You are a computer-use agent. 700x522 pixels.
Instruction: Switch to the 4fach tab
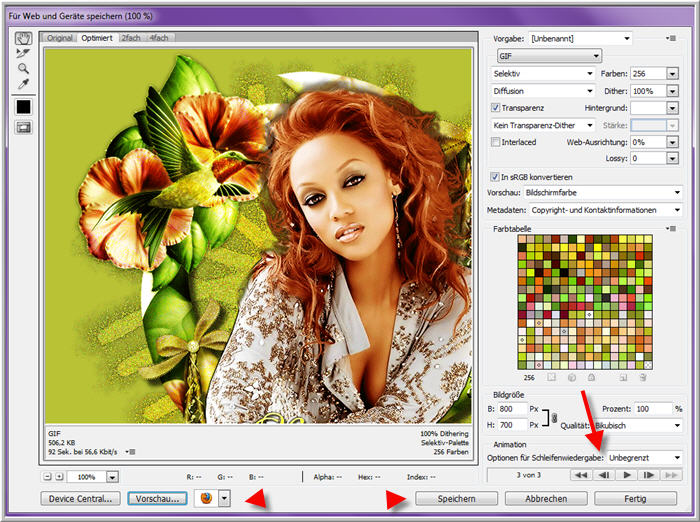click(x=159, y=38)
